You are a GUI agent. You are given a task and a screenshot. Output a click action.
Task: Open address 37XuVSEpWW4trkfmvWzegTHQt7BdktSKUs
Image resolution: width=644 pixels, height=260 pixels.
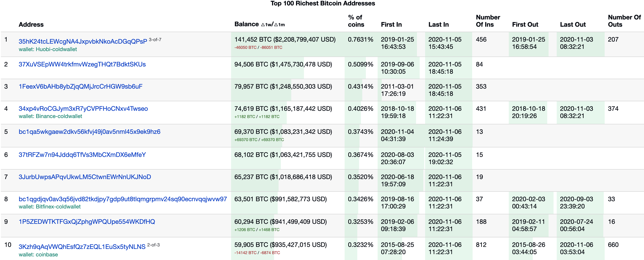tap(82, 64)
